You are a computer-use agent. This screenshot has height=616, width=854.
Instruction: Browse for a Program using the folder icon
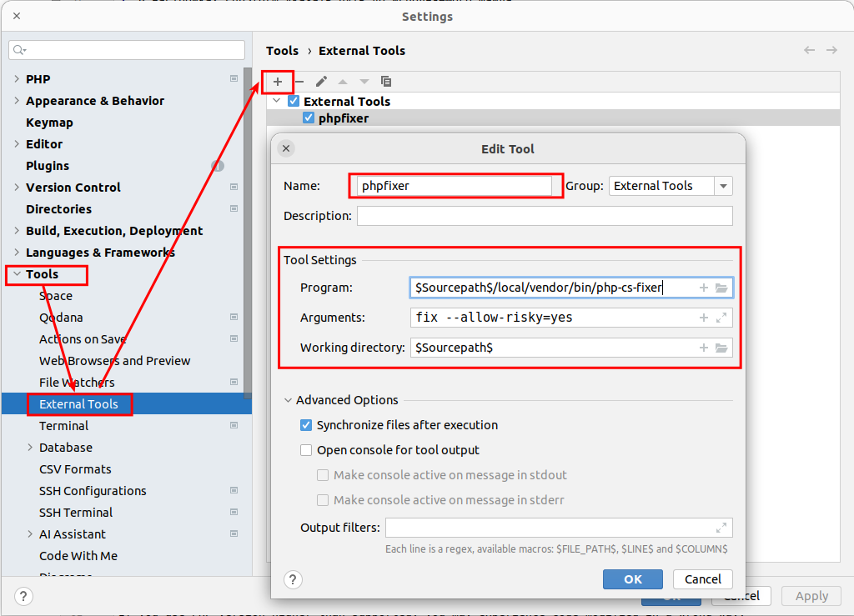tap(722, 288)
